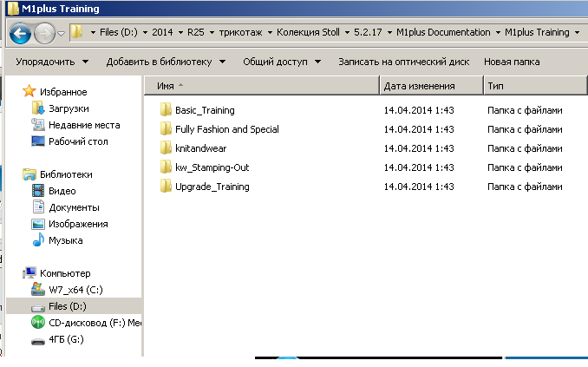Click the Files (D:) drive icon
The height and width of the screenshot is (367, 588).
pyautogui.click(x=38, y=307)
